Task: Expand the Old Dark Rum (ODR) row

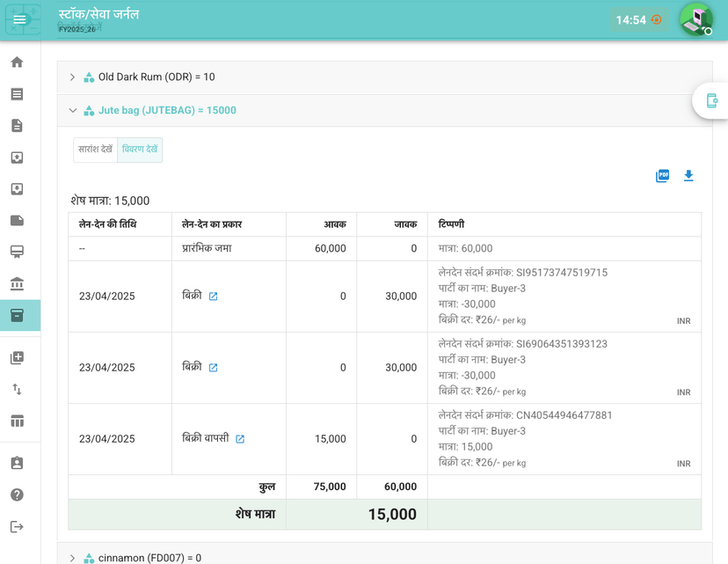Action: [73, 77]
